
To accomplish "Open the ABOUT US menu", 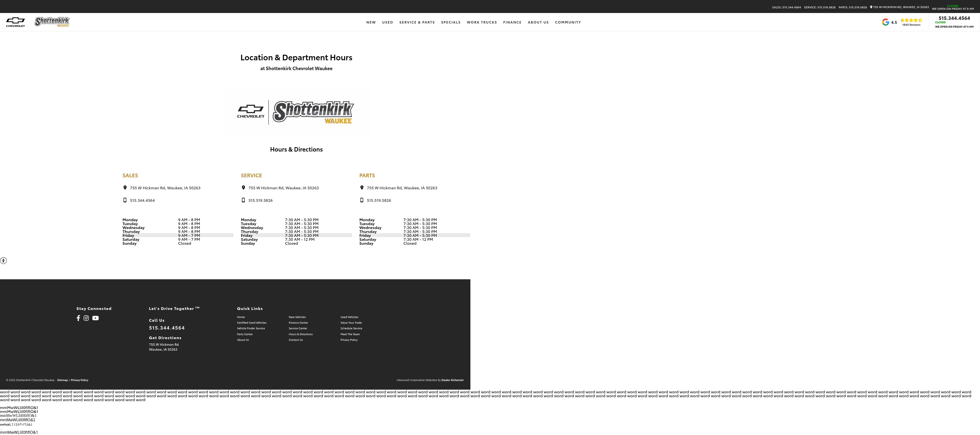I will click(x=538, y=22).
